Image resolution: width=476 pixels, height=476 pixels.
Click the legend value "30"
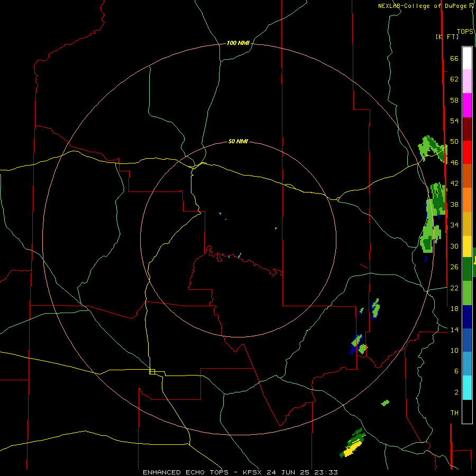454,246
